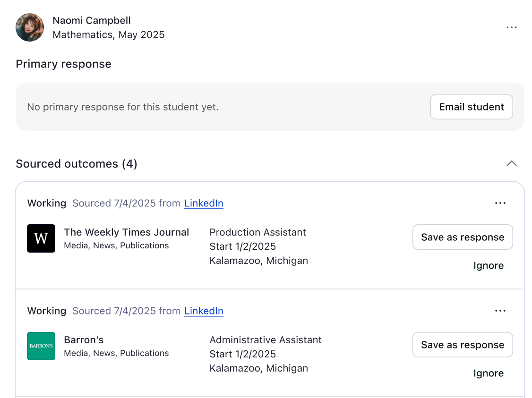Viewport: 532px width, 398px height.
Task: Click The Weekly Times Journal logo
Action: (41, 238)
